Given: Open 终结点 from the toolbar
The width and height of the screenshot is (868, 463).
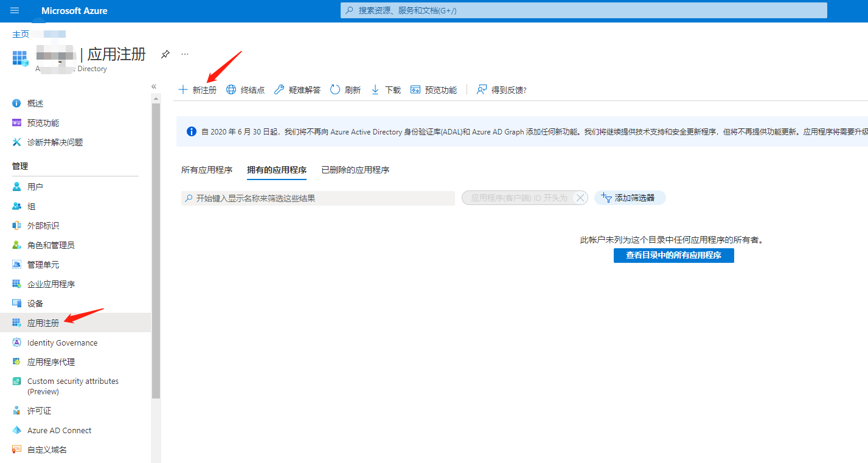Looking at the screenshot, I should tap(246, 90).
